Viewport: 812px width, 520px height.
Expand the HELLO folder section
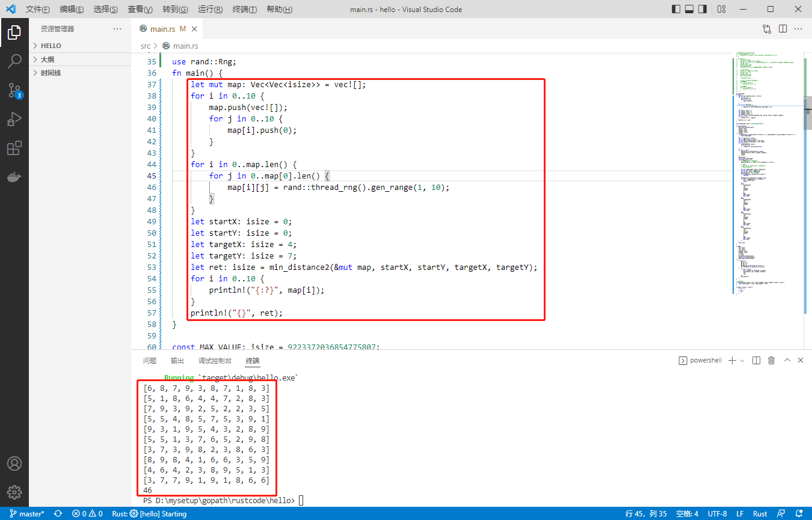(80, 46)
